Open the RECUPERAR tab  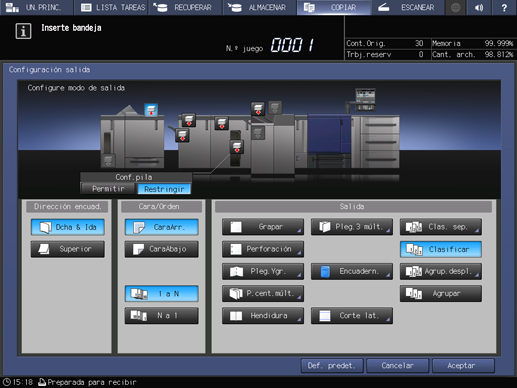[x=185, y=7]
